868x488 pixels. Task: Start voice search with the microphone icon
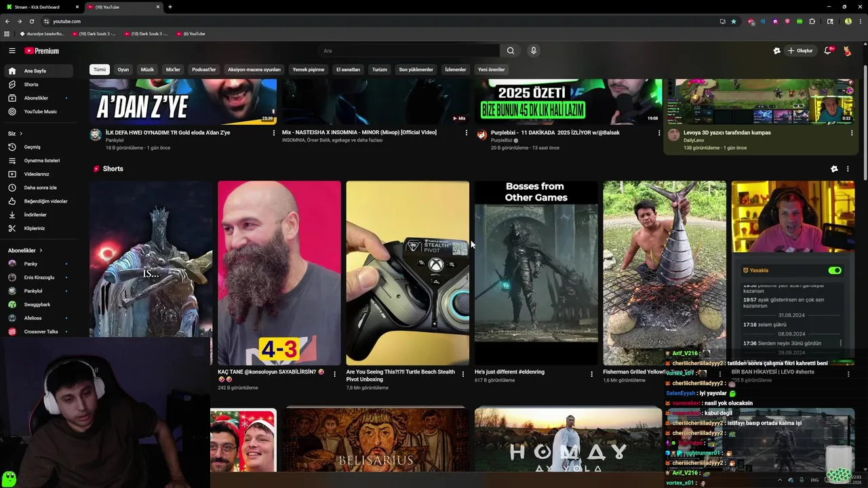pyautogui.click(x=534, y=51)
